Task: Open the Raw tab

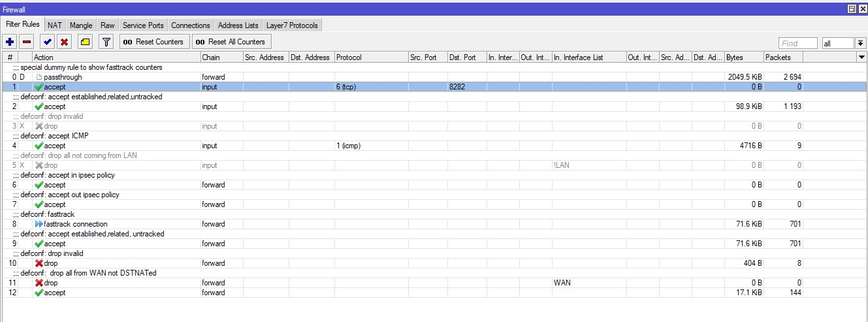Action: [107, 25]
